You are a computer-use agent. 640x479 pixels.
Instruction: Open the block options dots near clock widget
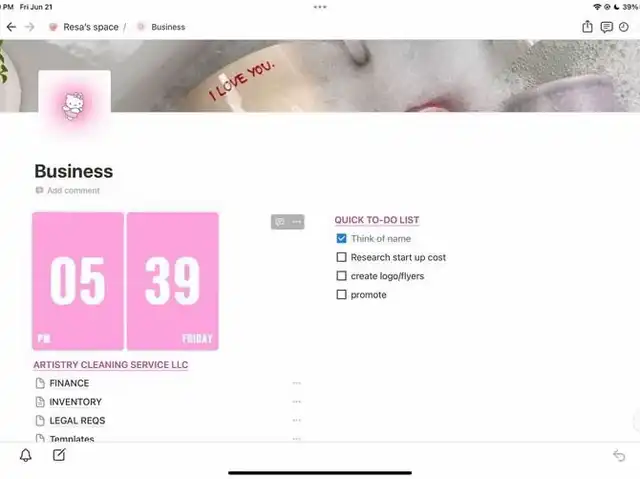(x=297, y=222)
